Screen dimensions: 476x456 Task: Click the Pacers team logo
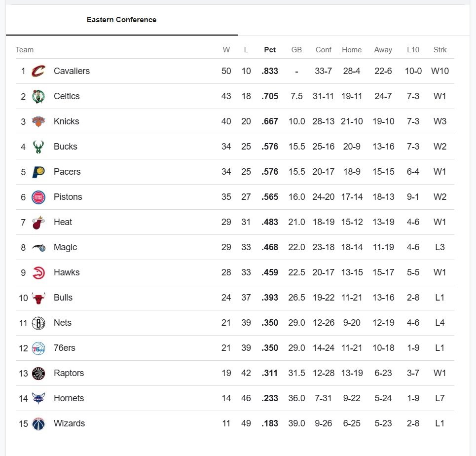pyautogui.click(x=38, y=172)
